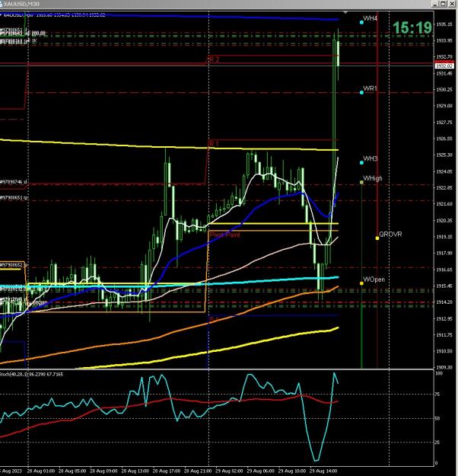Click the 29 Aug 06:00 time label

[x=260, y=471]
